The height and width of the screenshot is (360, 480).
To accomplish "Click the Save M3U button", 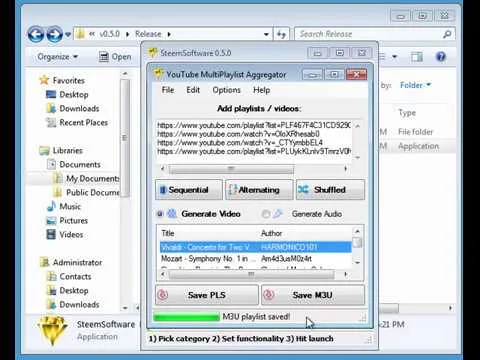I will [313, 295].
